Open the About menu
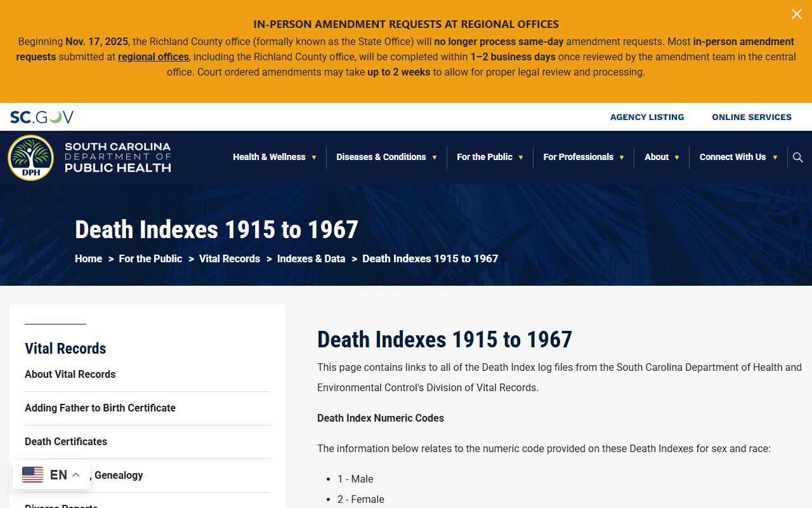812x508 pixels. point(657,157)
